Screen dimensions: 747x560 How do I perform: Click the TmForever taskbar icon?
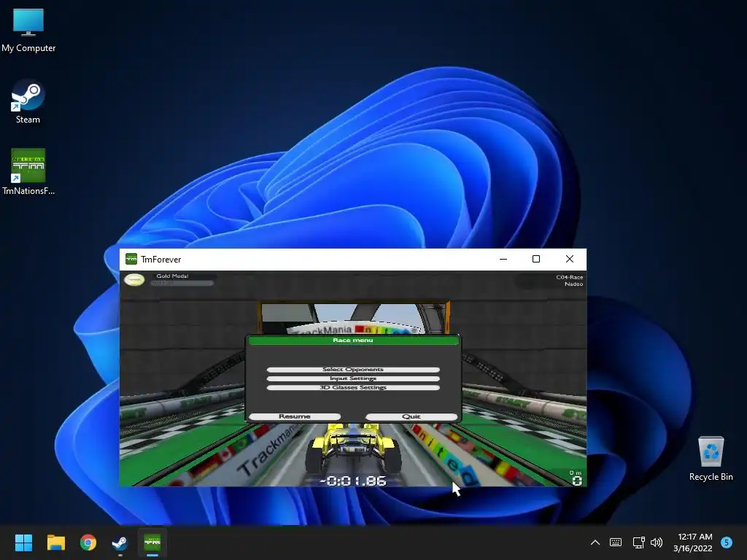click(x=152, y=542)
